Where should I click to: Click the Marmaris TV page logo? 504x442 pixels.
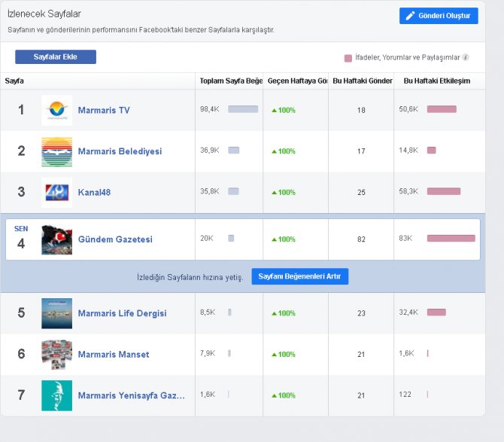coord(56,110)
